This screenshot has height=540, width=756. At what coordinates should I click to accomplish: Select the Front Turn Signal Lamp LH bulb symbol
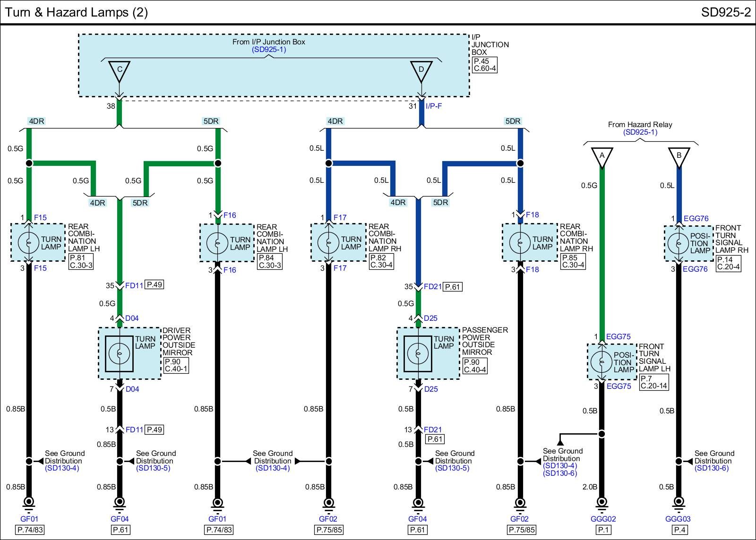point(601,362)
